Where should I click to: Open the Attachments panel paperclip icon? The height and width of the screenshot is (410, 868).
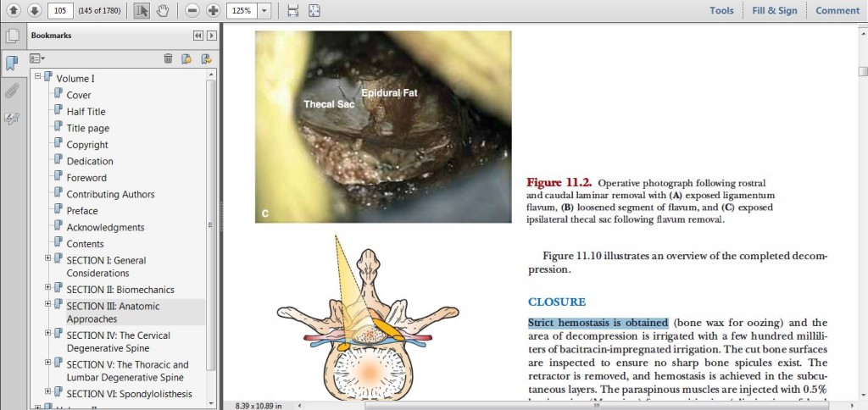[12, 90]
